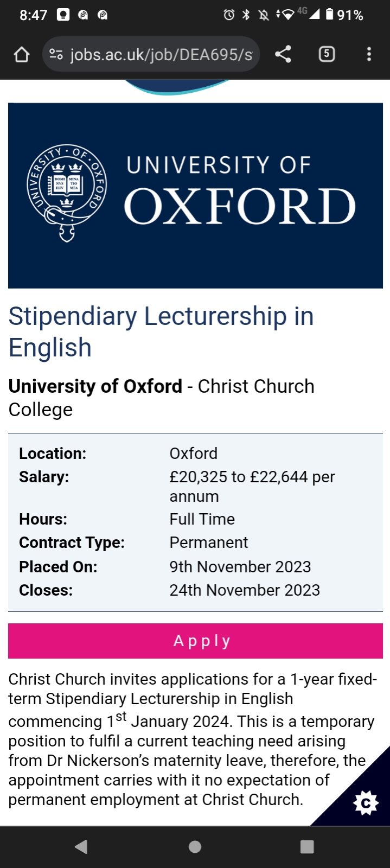This screenshot has height=868, width=390.
Task: Open the three-dot browser menu
Action: (369, 54)
